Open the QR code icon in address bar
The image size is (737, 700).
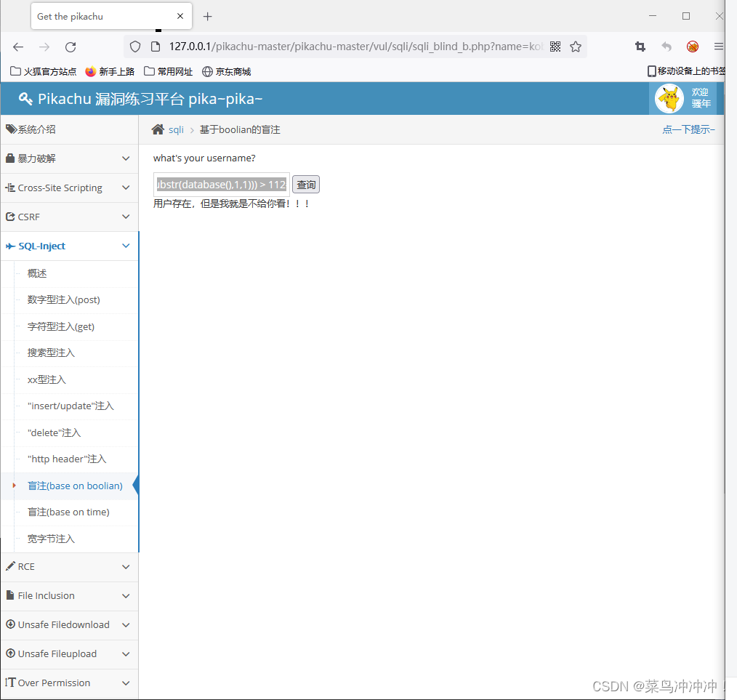click(555, 47)
